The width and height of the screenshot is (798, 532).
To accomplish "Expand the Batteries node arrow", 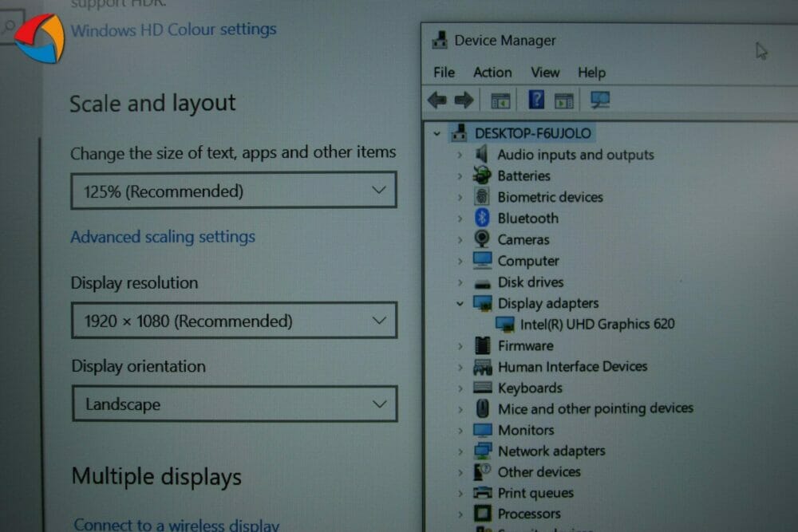I will coord(460,176).
